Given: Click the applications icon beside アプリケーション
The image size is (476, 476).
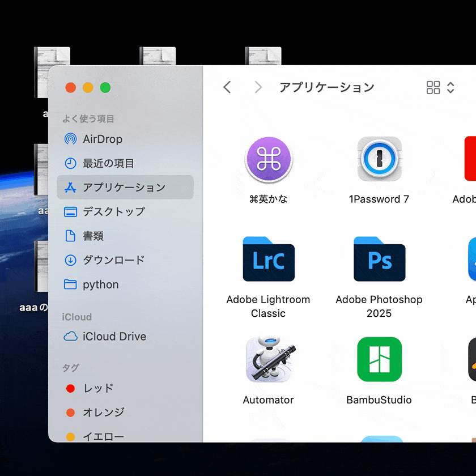Looking at the screenshot, I should [x=70, y=188].
